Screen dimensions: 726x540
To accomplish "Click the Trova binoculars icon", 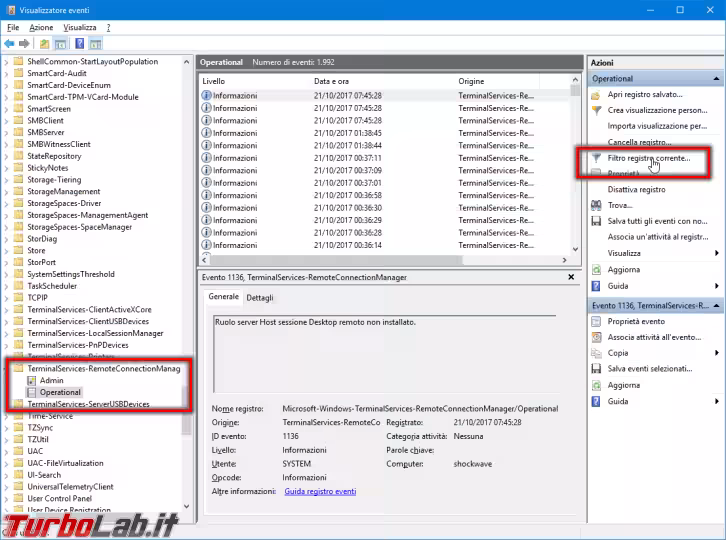I will pyautogui.click(x=596, y=205).
